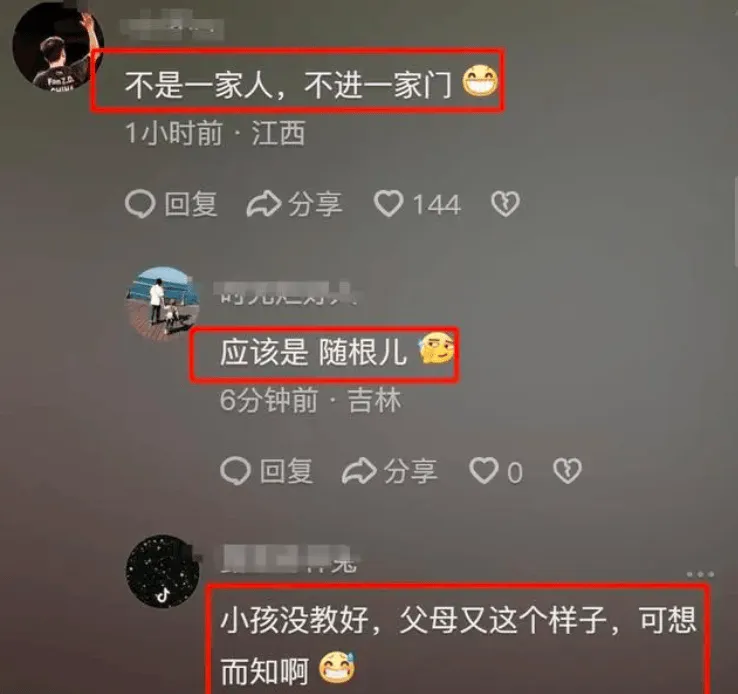
Task: Open avatar of man raising hand
Action: [x=56, y=47]
